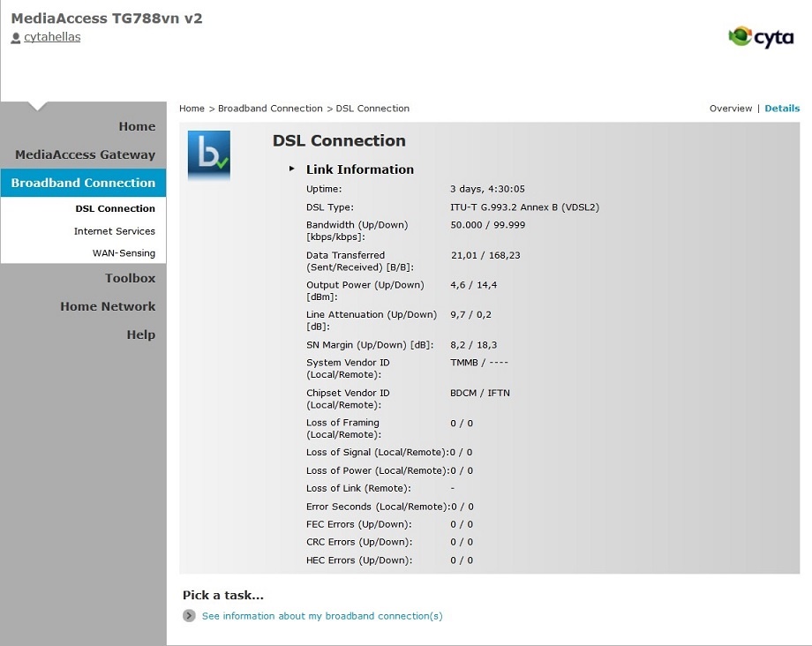
Task: Click the Link Information heading
Action: point(360,169)
